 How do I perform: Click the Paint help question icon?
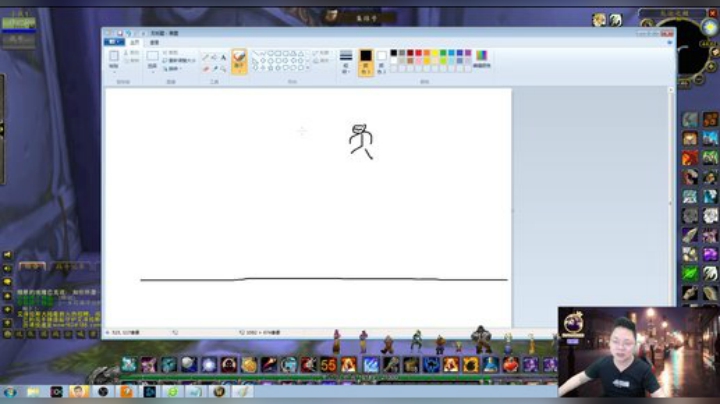point(669,42)
